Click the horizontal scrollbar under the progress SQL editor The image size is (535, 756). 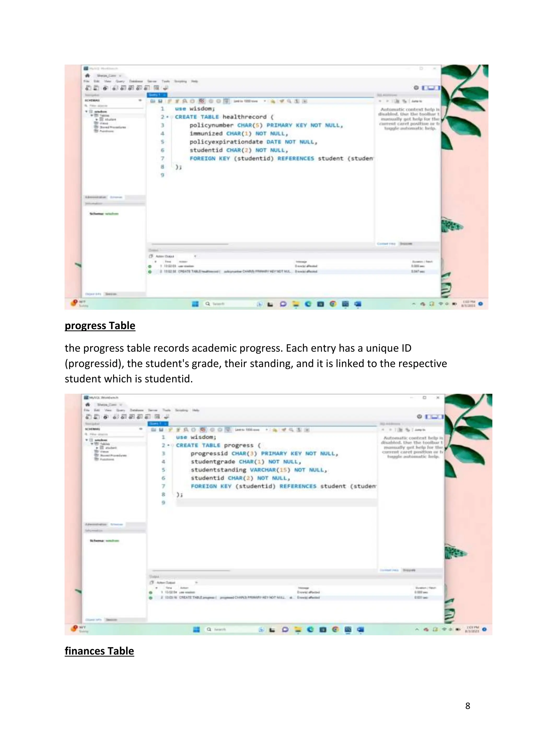(x=191, y=570)
